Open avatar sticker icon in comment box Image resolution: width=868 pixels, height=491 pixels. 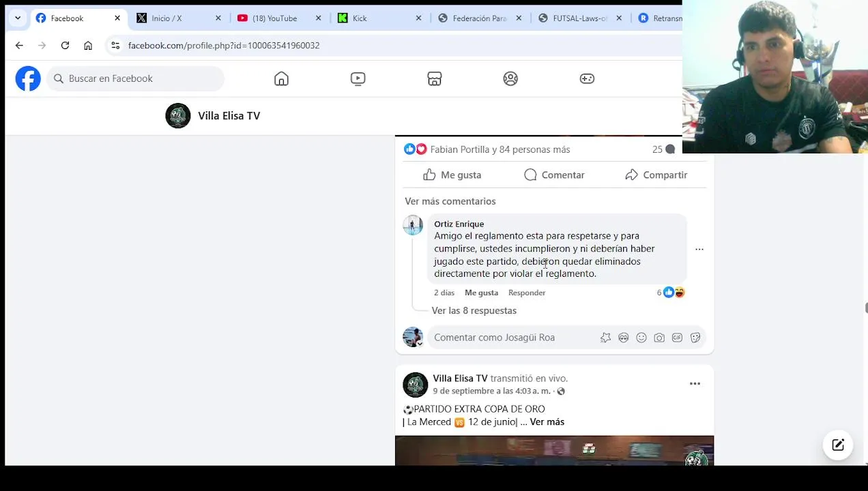623,338
